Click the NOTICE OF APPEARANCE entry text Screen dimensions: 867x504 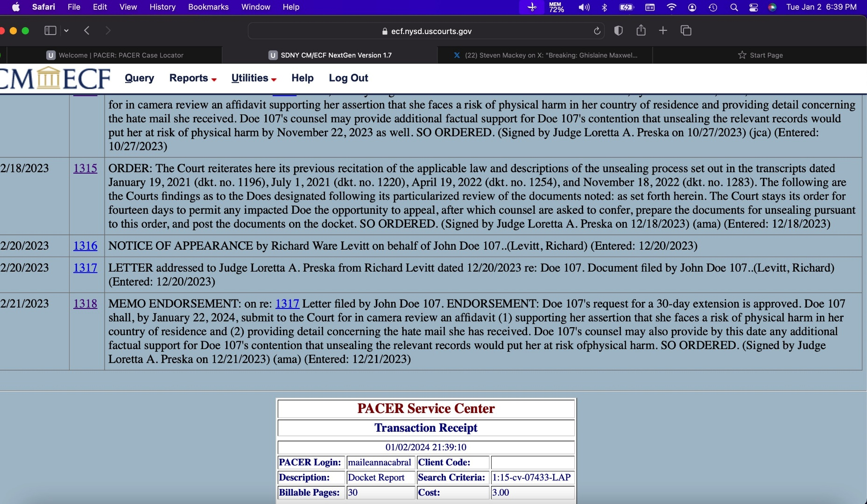[x=403, y=245]
